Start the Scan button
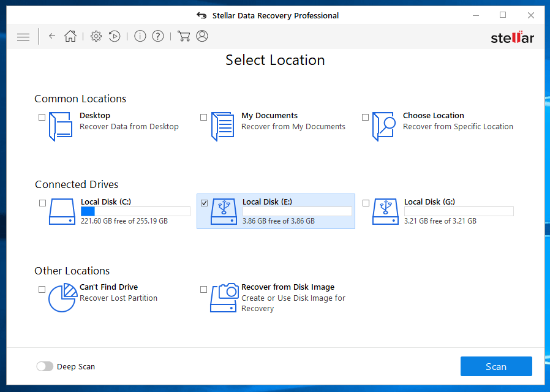 tap(496, 366)
